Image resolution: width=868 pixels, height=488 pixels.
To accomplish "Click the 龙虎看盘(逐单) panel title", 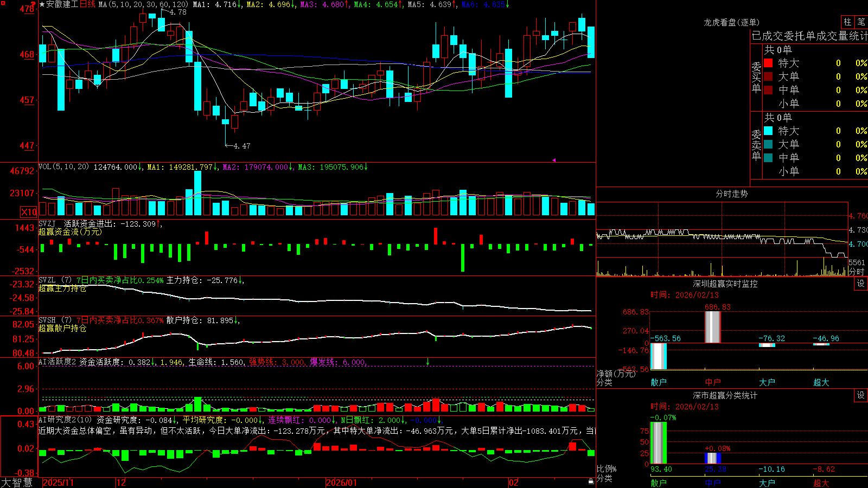I will 731,22.
